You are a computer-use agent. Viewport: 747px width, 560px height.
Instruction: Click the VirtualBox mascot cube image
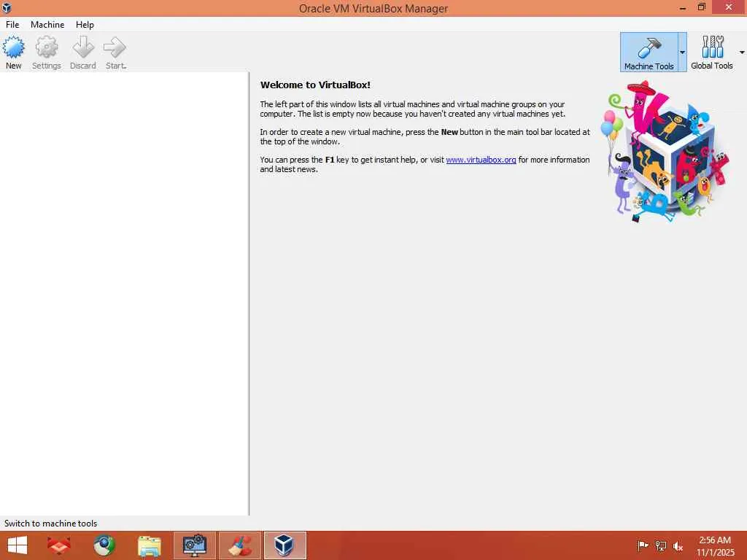(x=667, y=152)
